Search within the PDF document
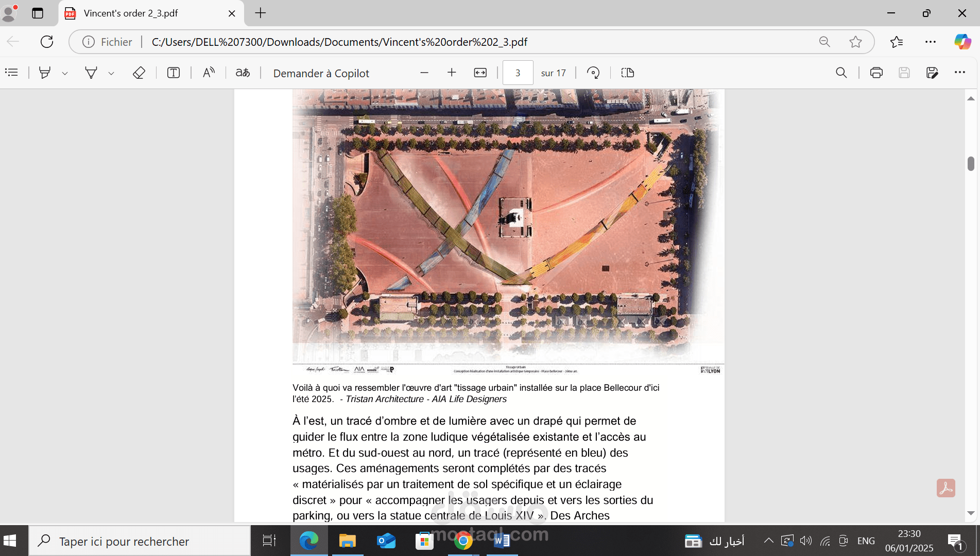Screen dimensions: 980x556 click(841, 73)
